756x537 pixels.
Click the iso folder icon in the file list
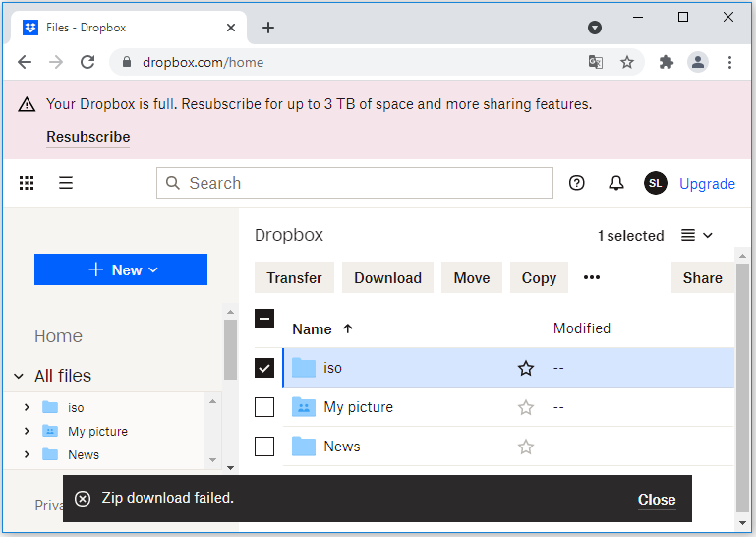click(304, 368)
